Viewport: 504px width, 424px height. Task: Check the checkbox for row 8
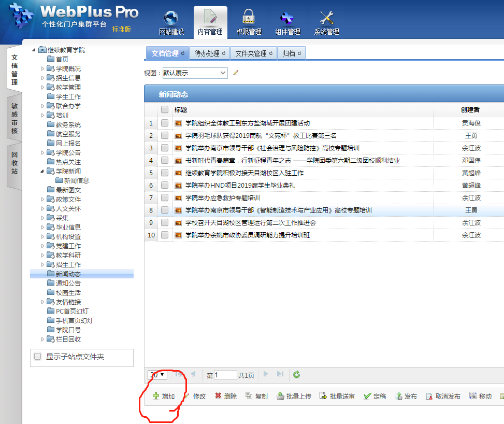165,210
